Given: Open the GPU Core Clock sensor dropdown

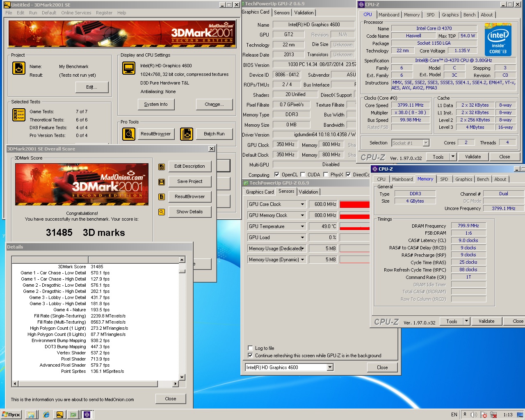Looking at the screenshot, I should click(x=303, y=204).
